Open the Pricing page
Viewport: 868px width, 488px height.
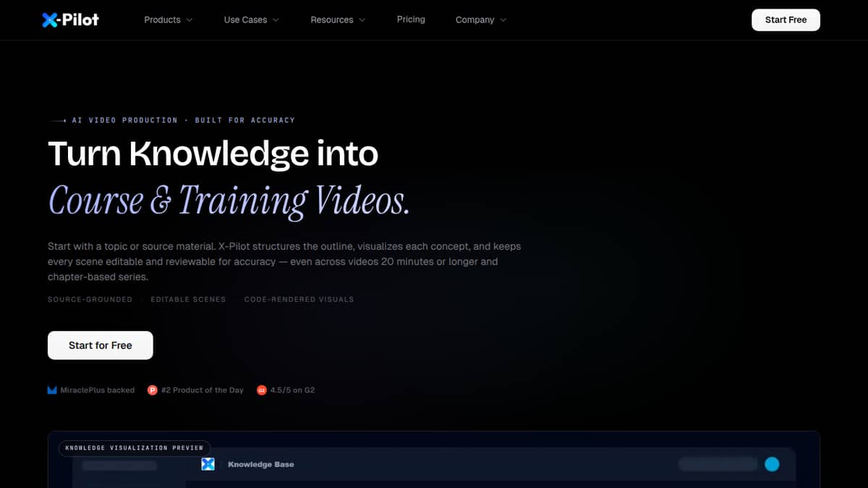(x=411, y=20)
